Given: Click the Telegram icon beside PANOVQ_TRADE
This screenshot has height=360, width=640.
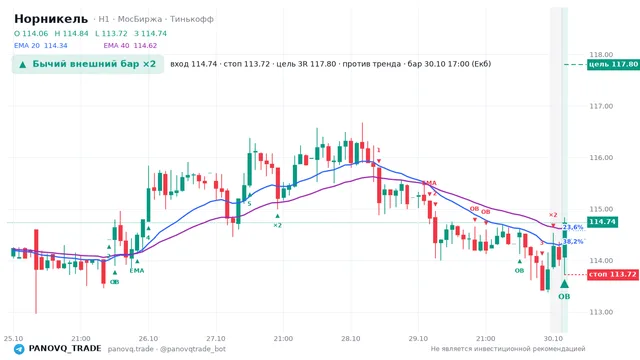Looking at the screenshot, I should pos(19,349).
